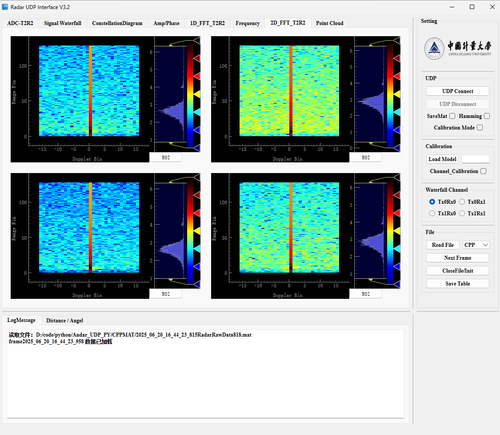Click the Next Frame button
Screen dimensions: 500x435
click(458, 258)
